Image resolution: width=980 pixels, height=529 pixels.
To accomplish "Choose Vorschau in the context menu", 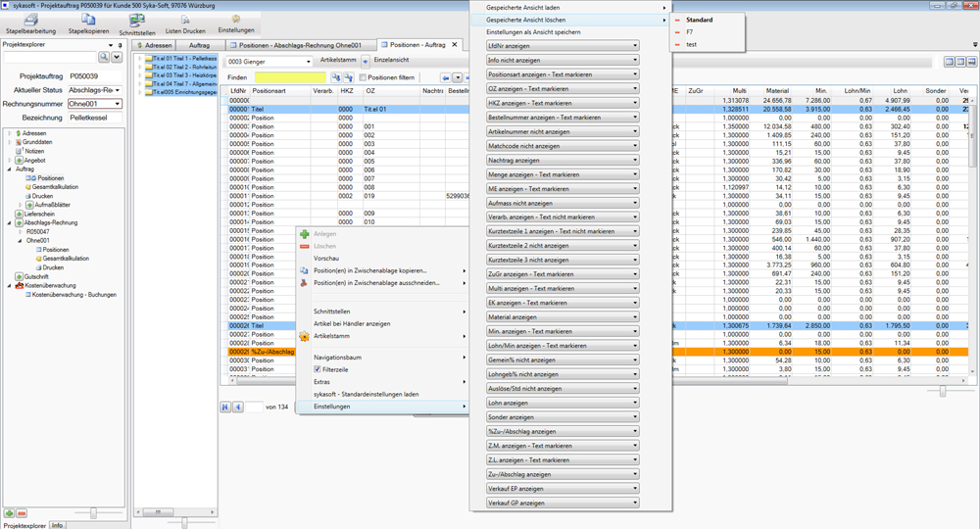I will tap(326, 258).
